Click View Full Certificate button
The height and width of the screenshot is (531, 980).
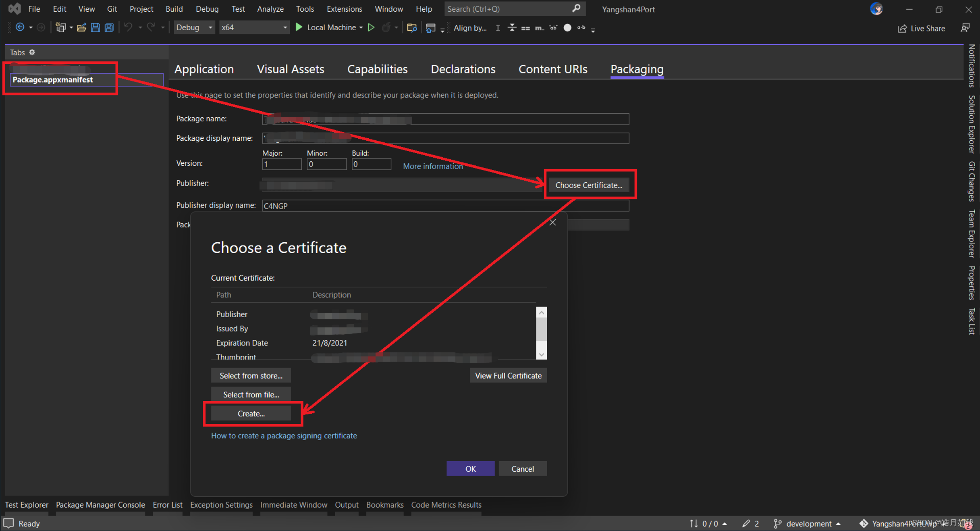508,375
